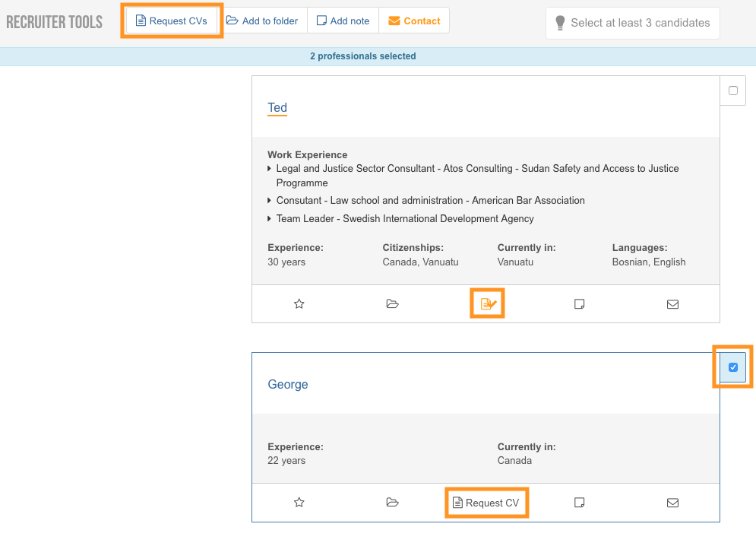Star Ted as a favorite

[x=299, y=303]
